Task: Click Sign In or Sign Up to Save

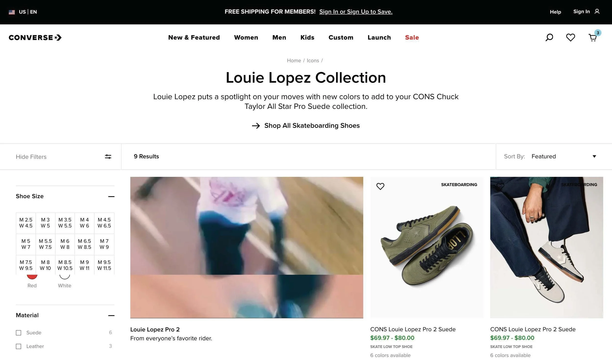Action: click(x=355, y=12)
